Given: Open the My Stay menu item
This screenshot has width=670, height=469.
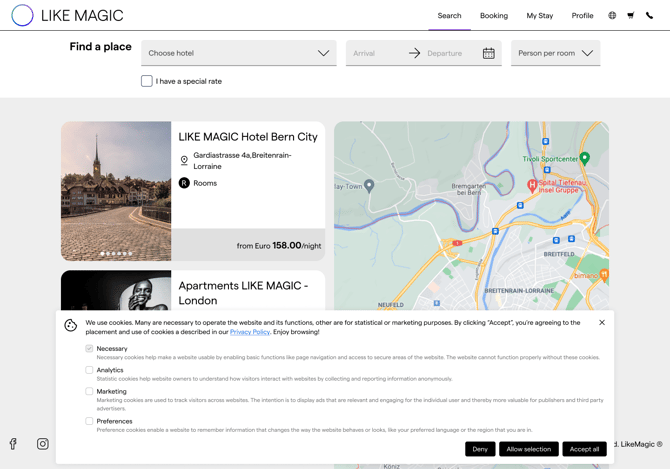Looking at the screenshot, I should [539, 16].
